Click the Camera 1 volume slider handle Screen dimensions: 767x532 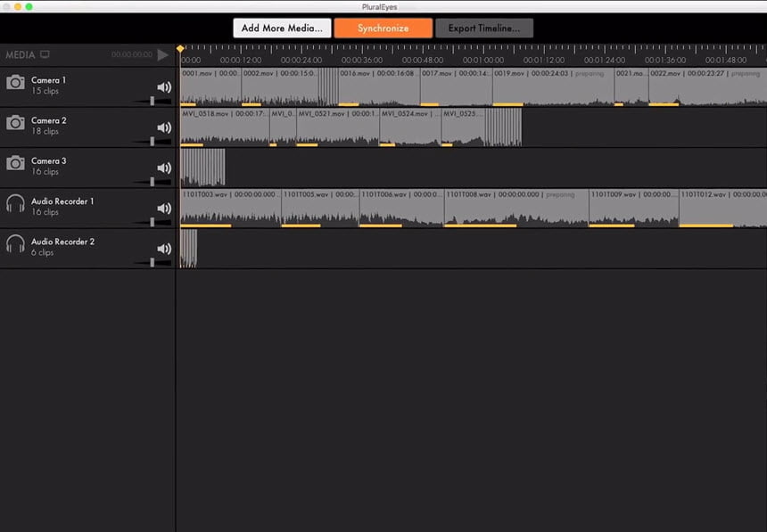click(x=153, y=101)
